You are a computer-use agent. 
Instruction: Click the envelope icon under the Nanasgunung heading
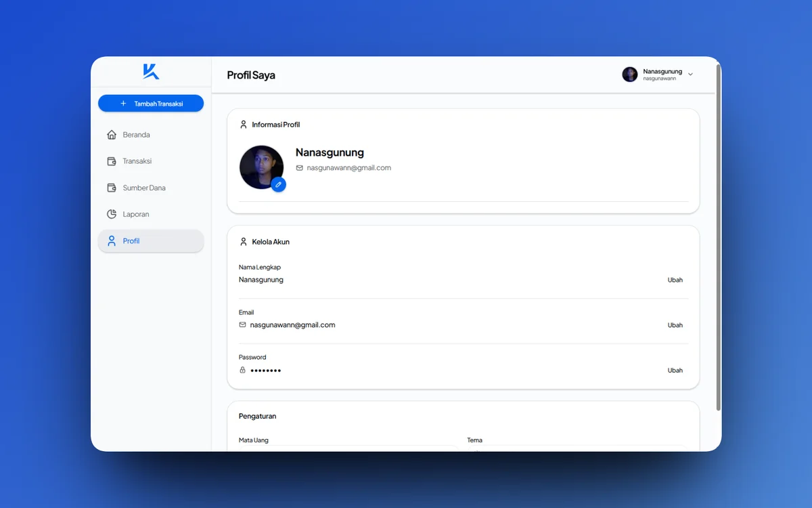(x=300, y=168)
